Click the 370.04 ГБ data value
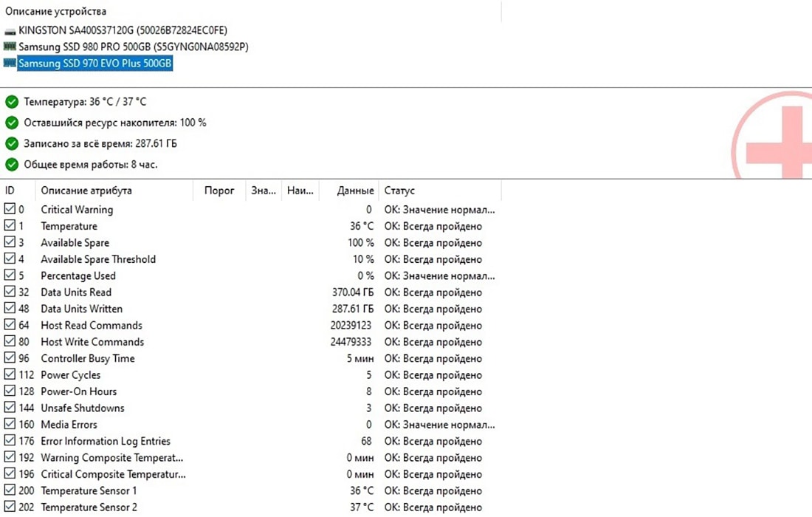This screenshot has width=812, height=517. pyautogui.click(x=353, y=292)
